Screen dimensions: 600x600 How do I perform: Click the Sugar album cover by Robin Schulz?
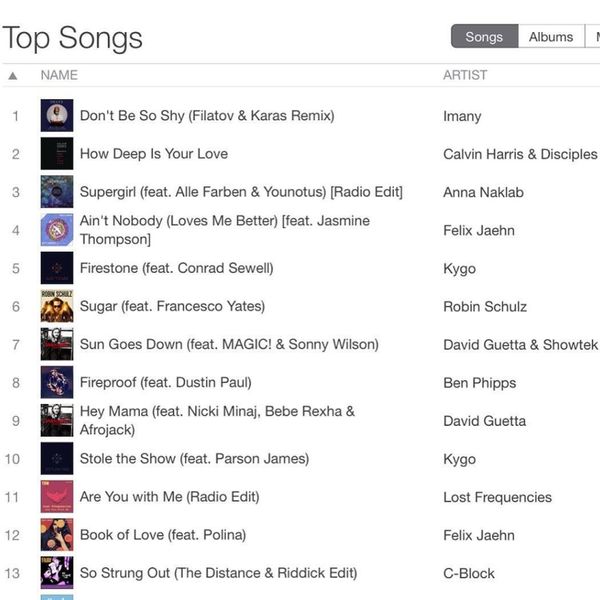57,306
